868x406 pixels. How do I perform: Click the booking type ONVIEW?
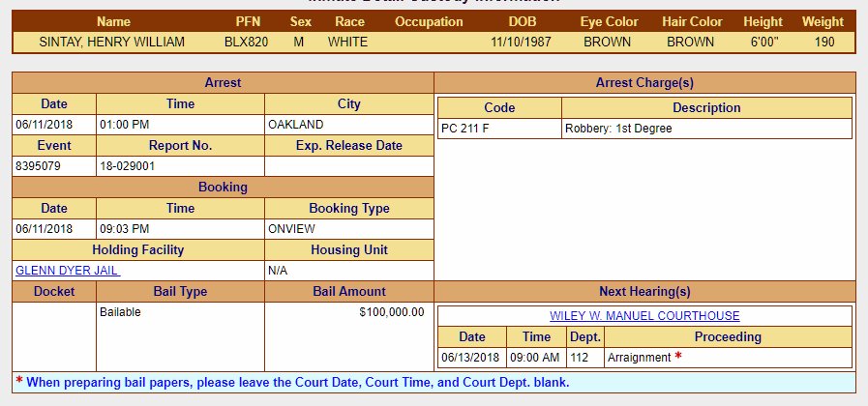tap(287, 229)
